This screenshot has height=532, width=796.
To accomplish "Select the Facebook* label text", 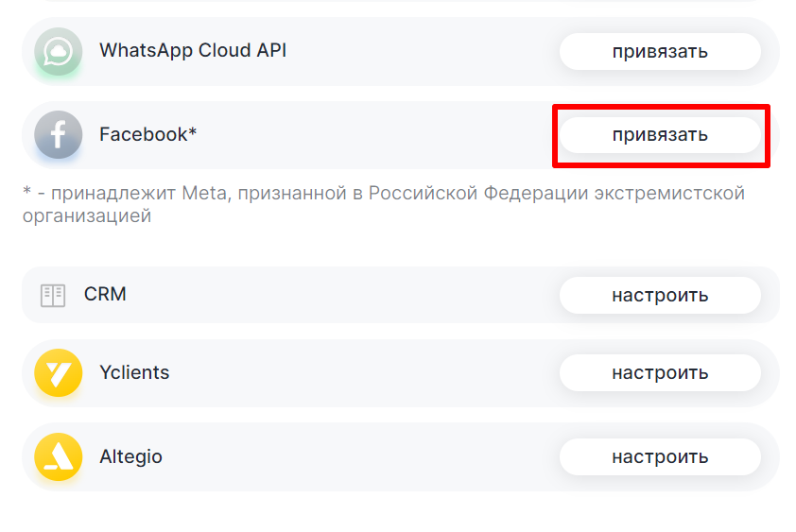I will coord(147,134).
